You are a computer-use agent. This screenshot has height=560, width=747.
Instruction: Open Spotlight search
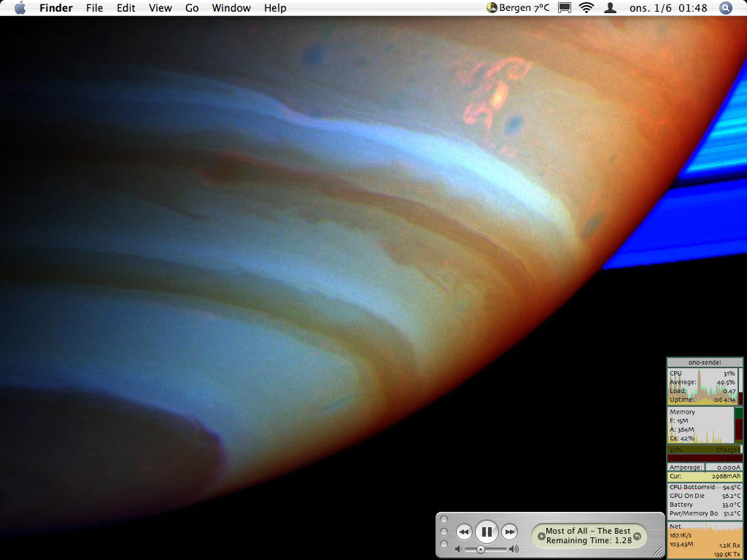tap(726, 7)
